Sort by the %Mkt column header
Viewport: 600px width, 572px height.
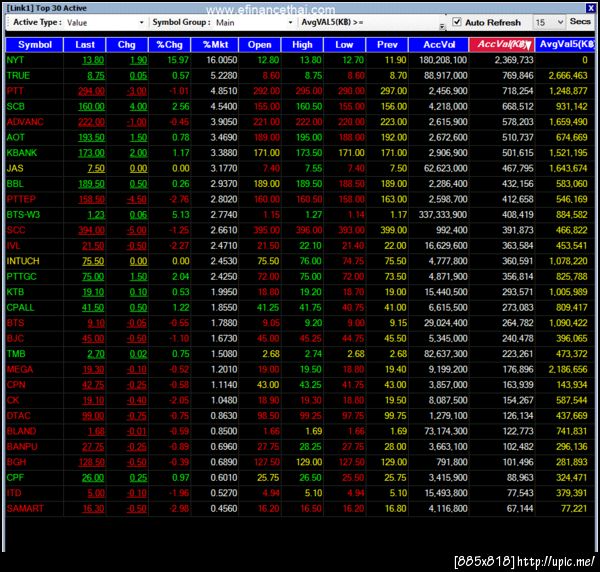pyautogui.click(x=215, y=45)
